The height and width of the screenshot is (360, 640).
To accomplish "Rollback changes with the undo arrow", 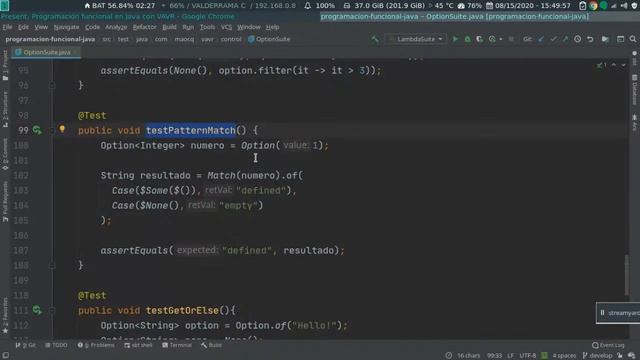I will point(590,39).
